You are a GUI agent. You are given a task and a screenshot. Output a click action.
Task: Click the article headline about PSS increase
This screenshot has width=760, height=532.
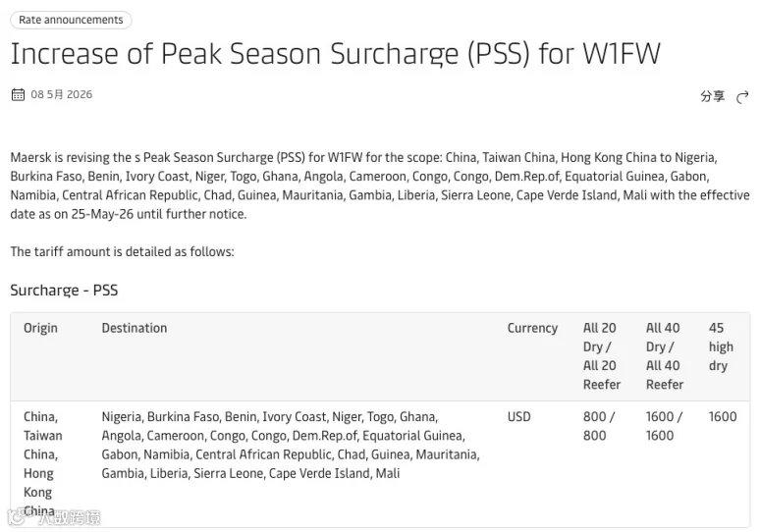(x=336, y=53)
